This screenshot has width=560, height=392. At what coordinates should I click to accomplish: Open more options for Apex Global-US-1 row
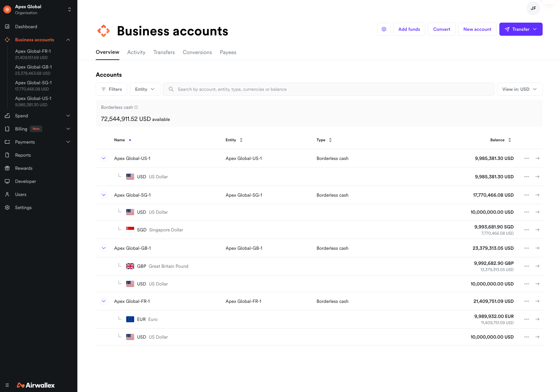[527, 158]
